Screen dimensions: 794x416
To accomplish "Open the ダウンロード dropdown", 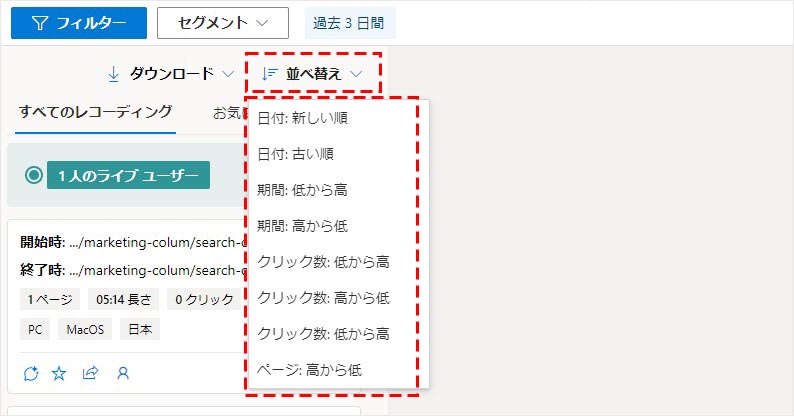I will pyautogui.click(x=170, y=73).
